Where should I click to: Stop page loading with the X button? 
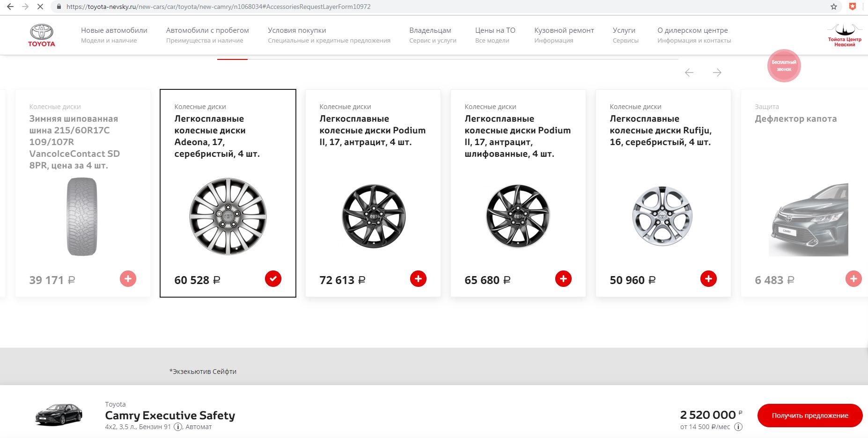pyautogui.click(x=40, y=7)
